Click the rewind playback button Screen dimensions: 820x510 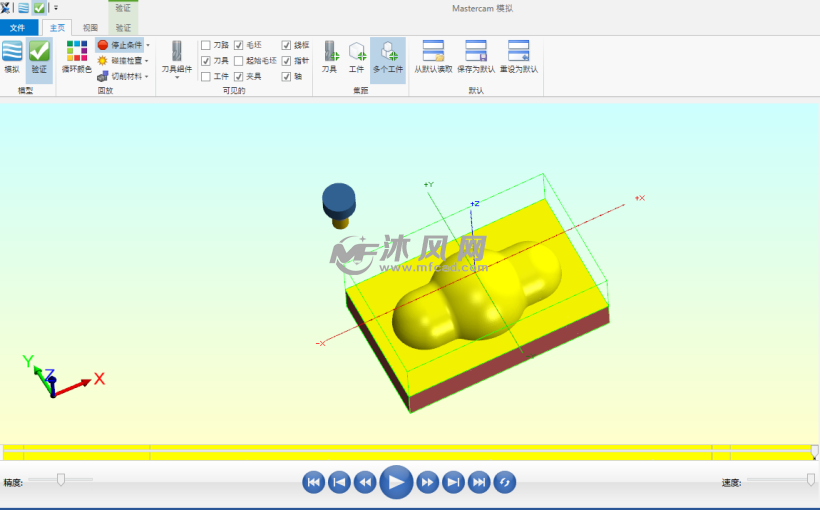tap(365, 482)
